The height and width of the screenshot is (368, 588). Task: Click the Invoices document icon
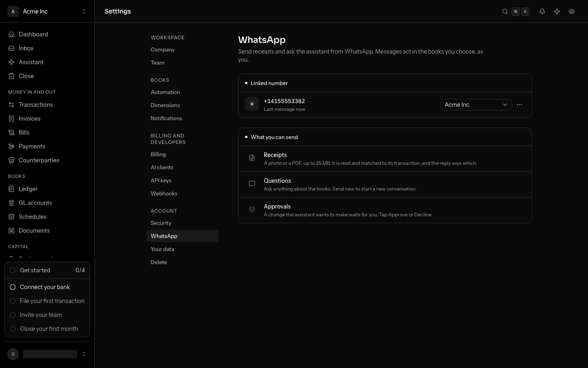pyautogui.click(x=11, y=119)
